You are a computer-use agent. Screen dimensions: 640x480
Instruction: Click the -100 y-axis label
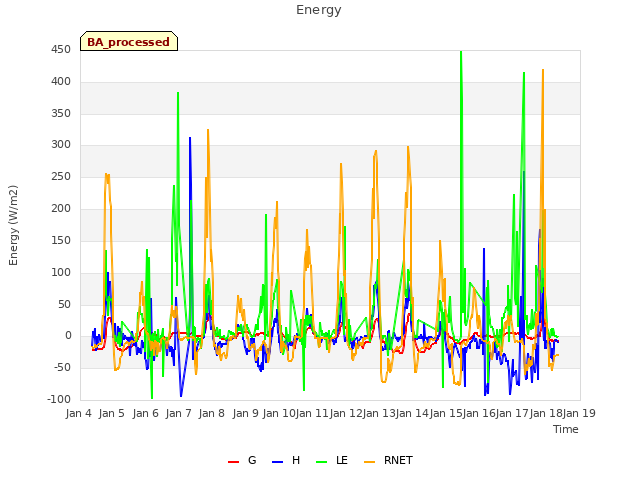(59, 399)
